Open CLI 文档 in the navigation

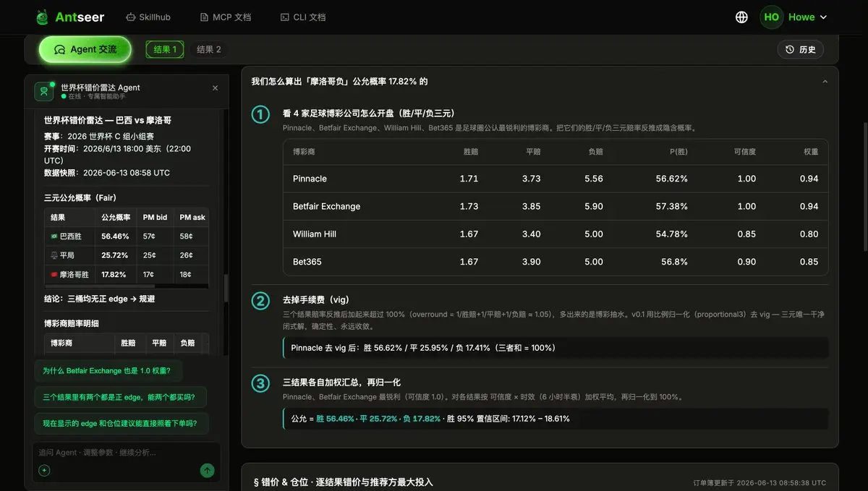[x=302, y=17]
